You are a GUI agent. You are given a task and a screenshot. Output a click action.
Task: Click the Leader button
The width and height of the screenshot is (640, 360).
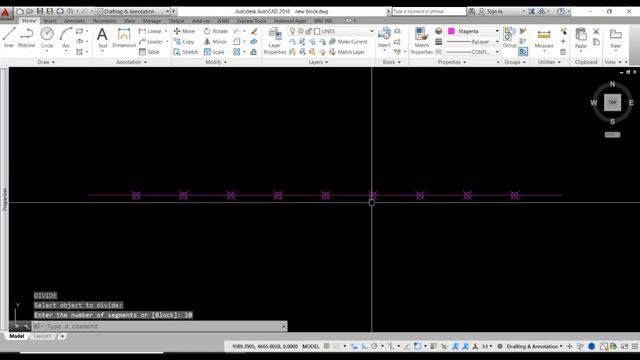151,42
